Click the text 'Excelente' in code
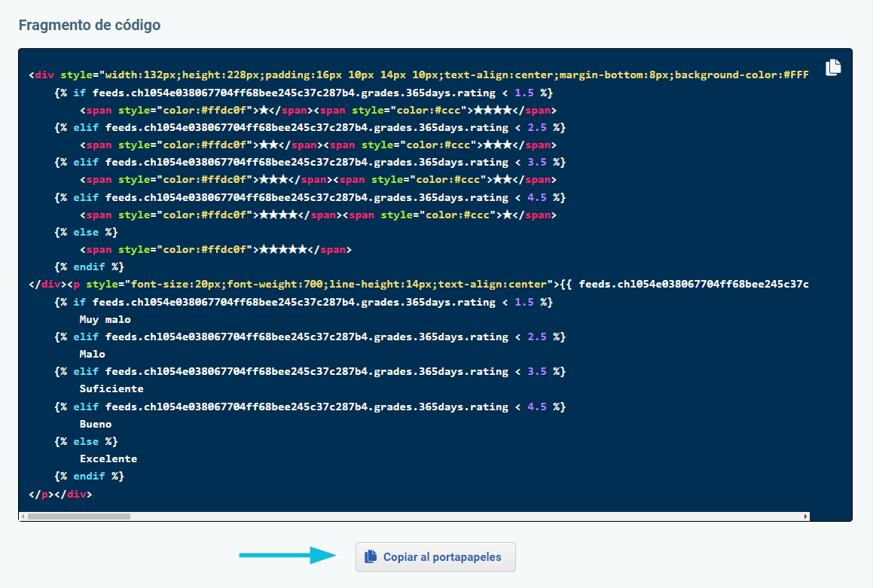Screen dimensions: 873x588 point(108,459)
